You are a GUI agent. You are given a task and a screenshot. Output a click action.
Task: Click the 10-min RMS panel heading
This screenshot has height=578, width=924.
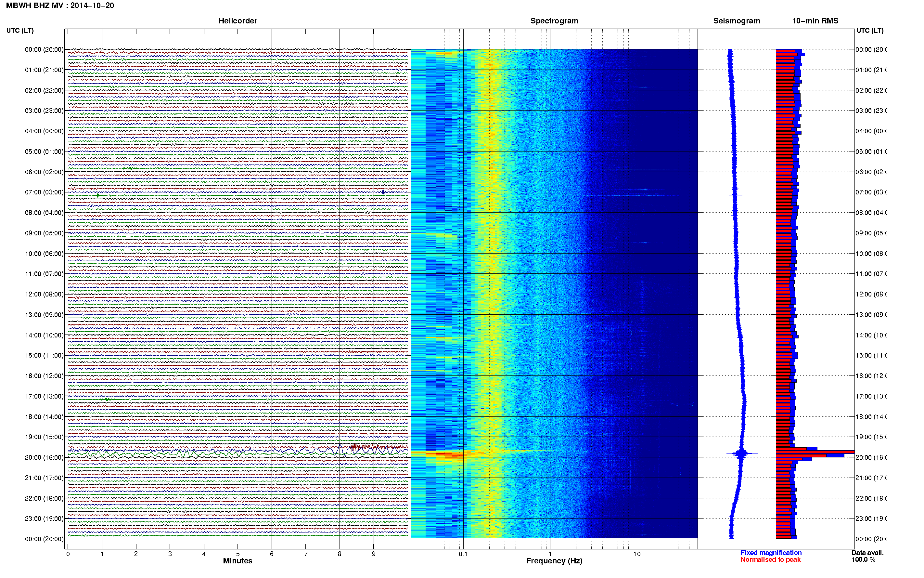815,21
